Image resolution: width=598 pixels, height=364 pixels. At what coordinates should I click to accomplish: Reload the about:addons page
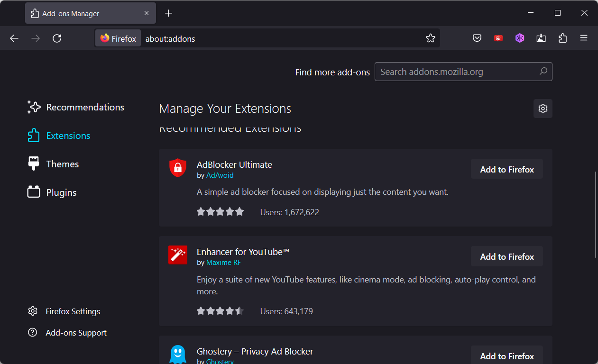(57, 38)
